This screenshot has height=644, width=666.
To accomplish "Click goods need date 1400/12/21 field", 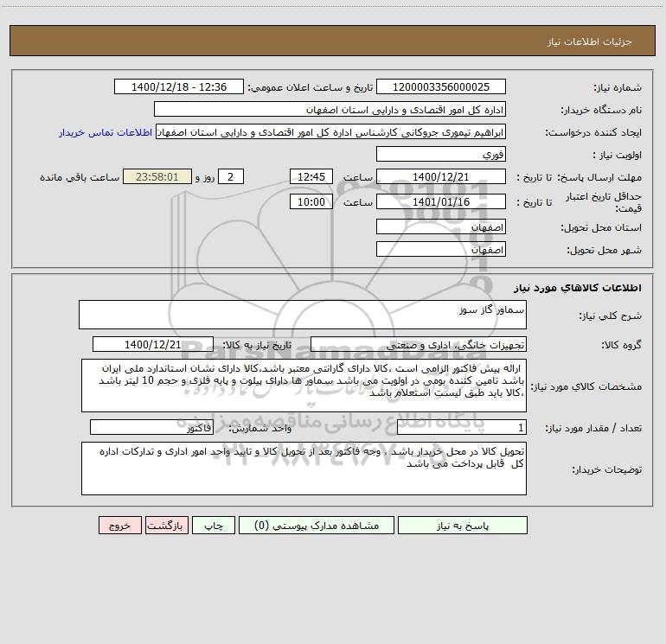I will 153,344.
